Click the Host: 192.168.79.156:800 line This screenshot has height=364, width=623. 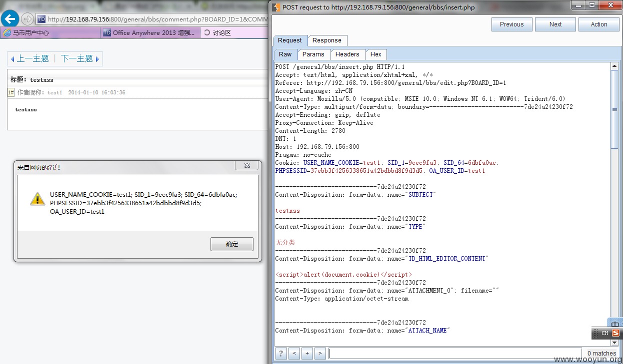[x=317, y=147]
